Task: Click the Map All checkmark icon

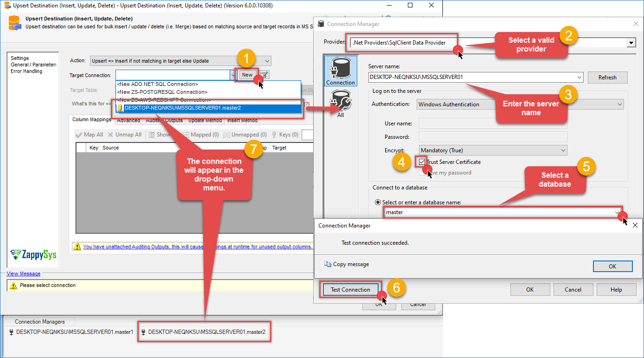Action: tap(78, 135)
